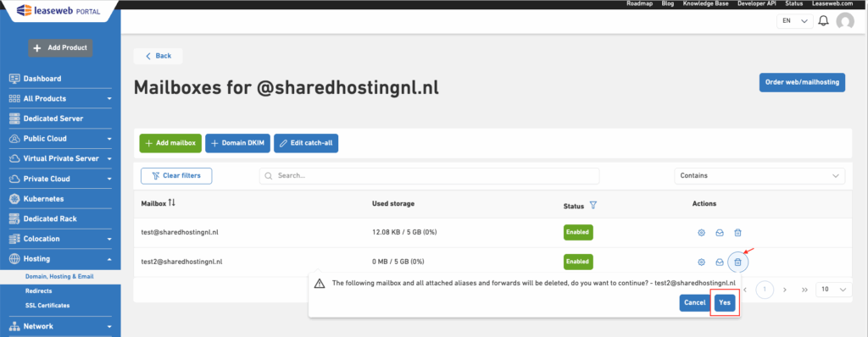Click the Dashboard sidebar icon
Viewport: 868px width, 337px height.
point(14,79)
